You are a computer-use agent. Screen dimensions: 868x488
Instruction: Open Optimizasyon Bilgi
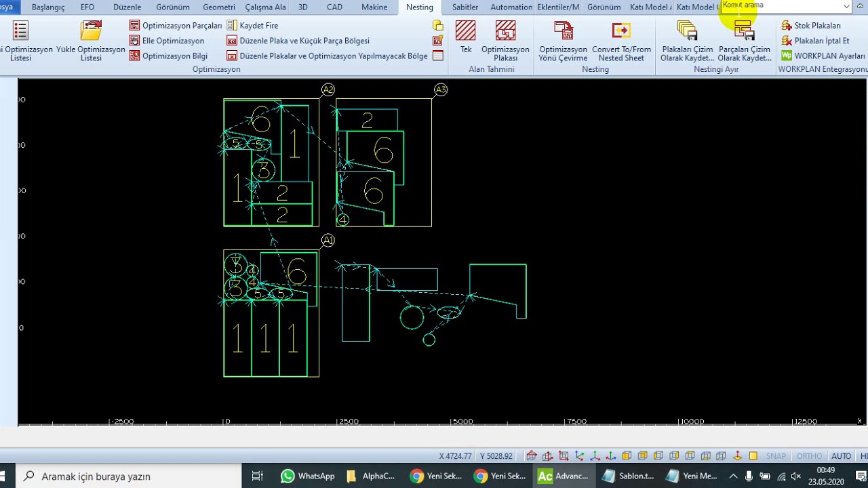tap(169, 56)
